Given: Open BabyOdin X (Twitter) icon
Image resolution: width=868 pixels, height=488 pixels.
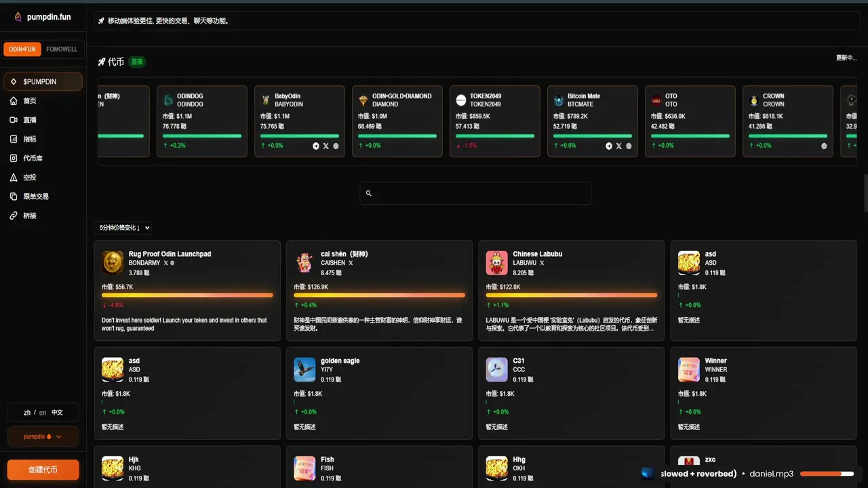Looking at the screenshot, I should click(x=325, y=146).
